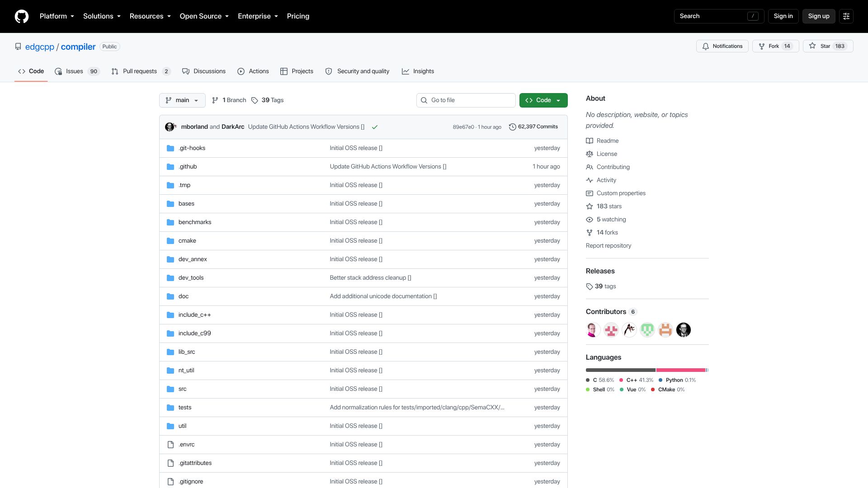868x488 pixels.
Task: Open the GitHub home logo
Action: pos(22,16)
